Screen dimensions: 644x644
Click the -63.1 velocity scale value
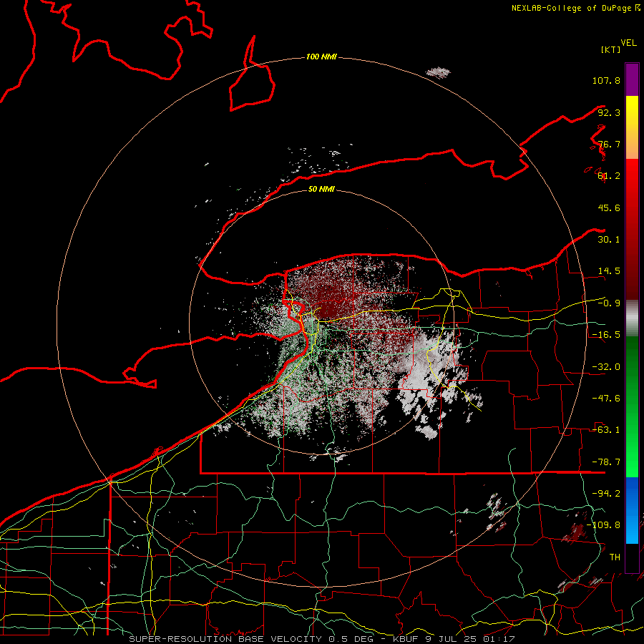pyautogui.click(x=606, y=430)
